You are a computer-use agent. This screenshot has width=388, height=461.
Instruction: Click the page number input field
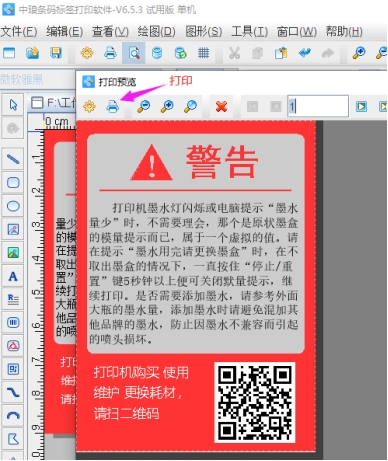[318, 106]
